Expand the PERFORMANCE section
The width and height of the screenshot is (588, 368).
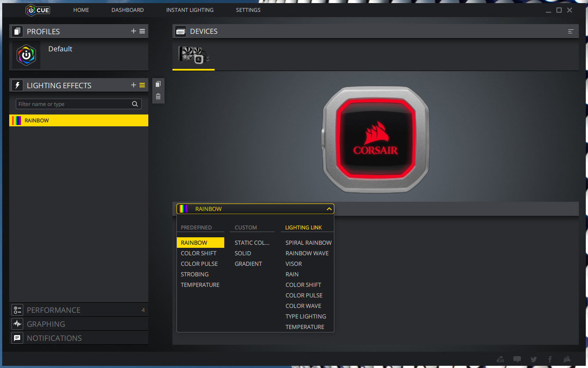pyautogui.click(x=79, y=310)
